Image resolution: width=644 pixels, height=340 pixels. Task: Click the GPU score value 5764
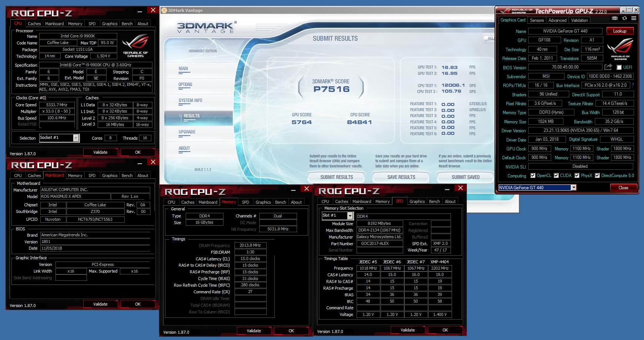[x=301, y=122]
